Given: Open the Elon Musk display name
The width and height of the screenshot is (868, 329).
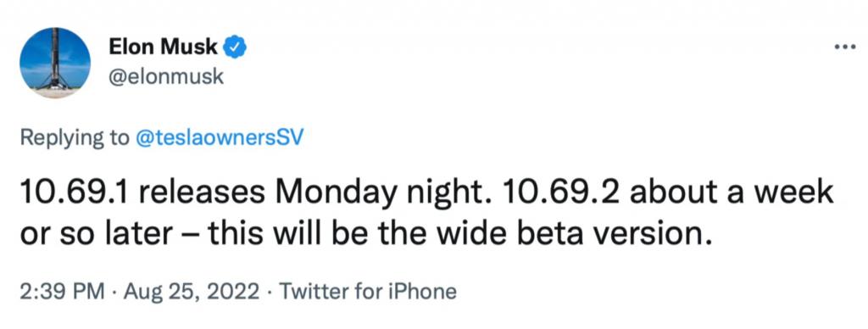Looking at the screenshot, I should click(x=163, y=47).
